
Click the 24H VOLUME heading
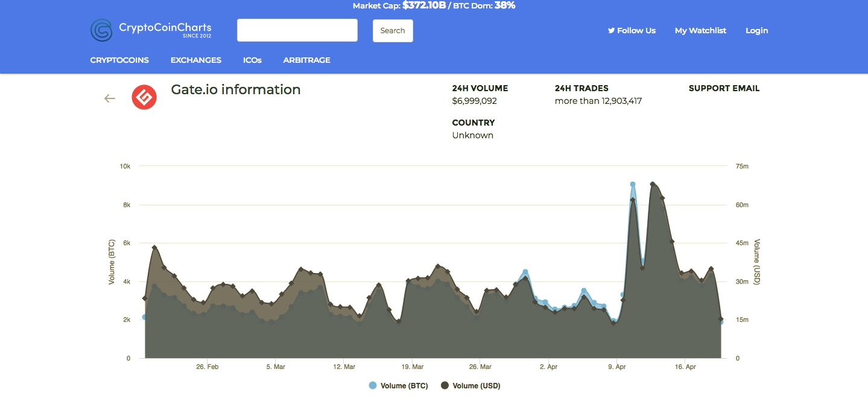tap(480, 88)
